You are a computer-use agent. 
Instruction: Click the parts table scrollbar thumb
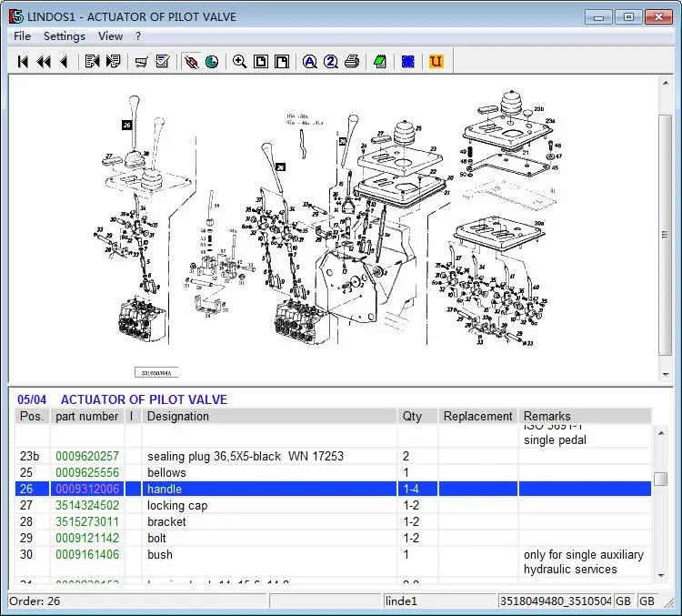[x=661, y=479]
